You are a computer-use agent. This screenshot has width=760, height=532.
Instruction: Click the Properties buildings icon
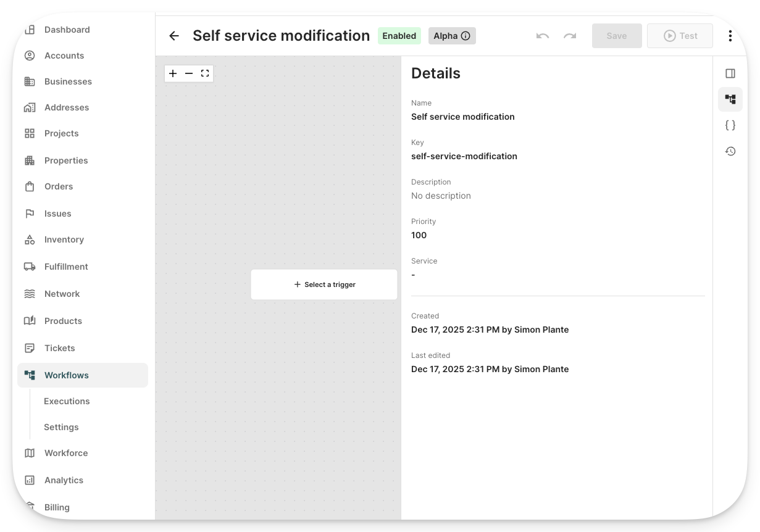tap(30, 160)
